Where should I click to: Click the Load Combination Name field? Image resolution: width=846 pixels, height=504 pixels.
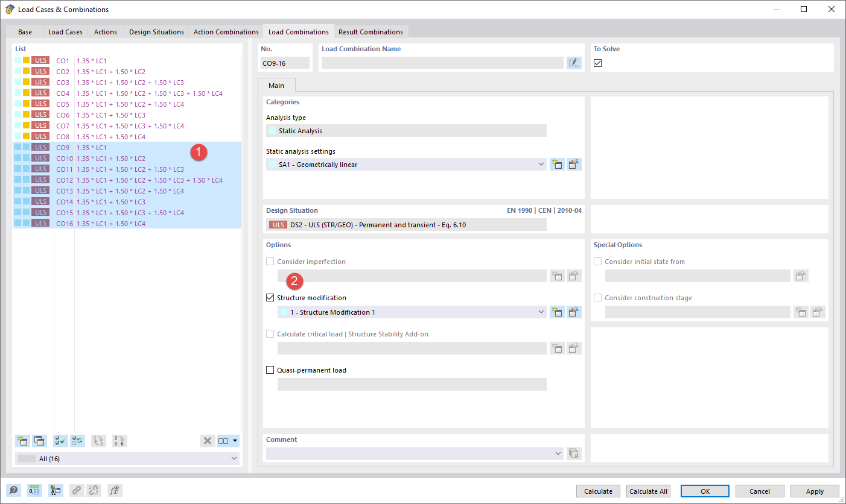pyautogui.click(x=442, y=63)
